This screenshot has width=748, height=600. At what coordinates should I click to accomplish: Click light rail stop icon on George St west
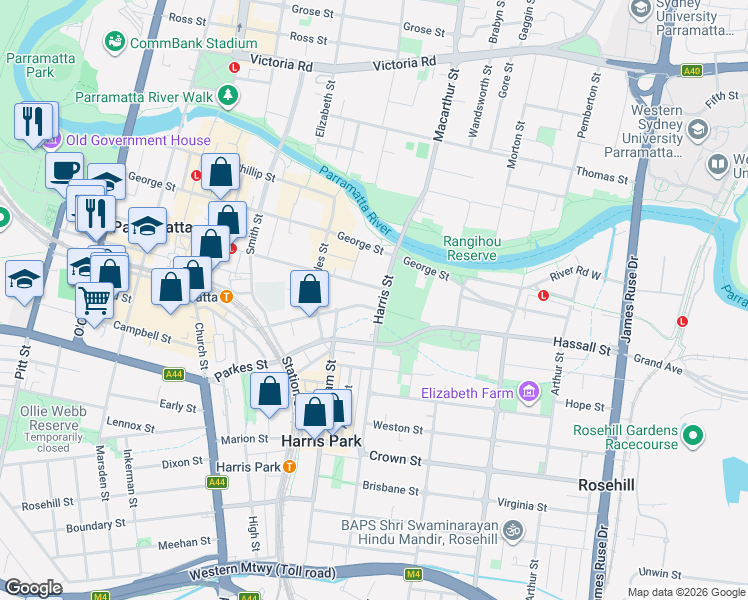196,176
